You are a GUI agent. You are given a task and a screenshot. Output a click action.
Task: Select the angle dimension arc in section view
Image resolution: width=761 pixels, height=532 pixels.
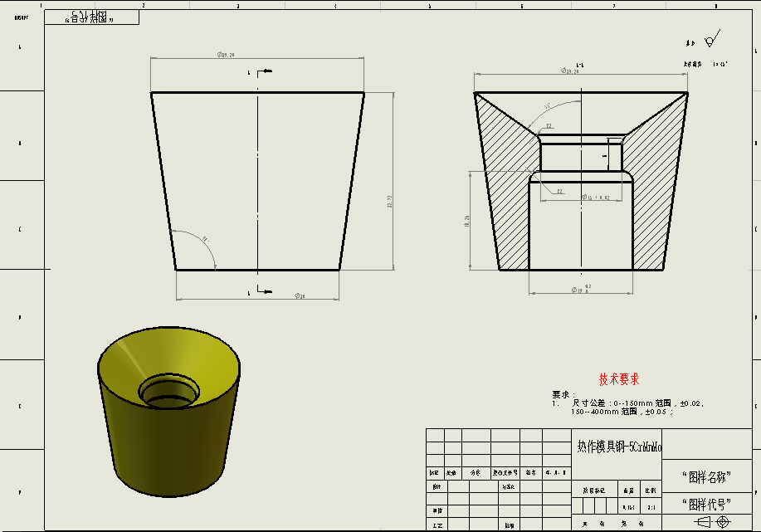tap(549, 105)
